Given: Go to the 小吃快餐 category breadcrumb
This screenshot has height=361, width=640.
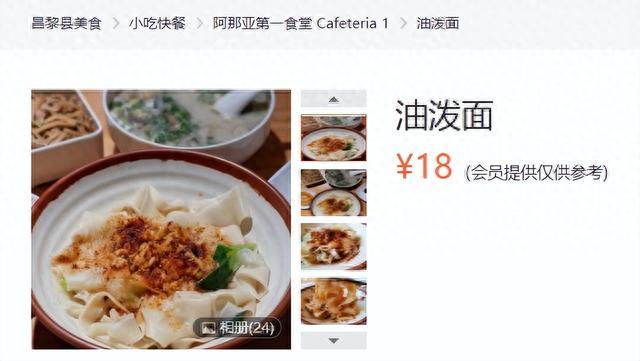Looking at the screenshot, I should 158,23.
